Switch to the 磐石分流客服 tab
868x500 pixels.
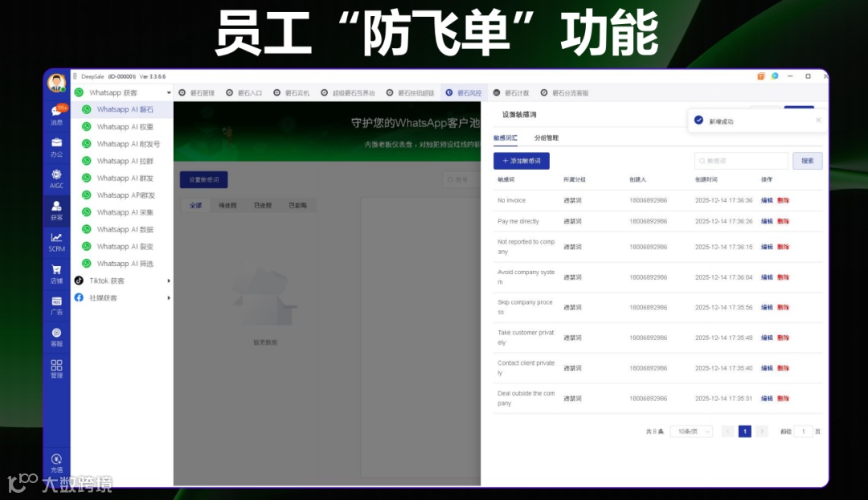pos(565,93)
